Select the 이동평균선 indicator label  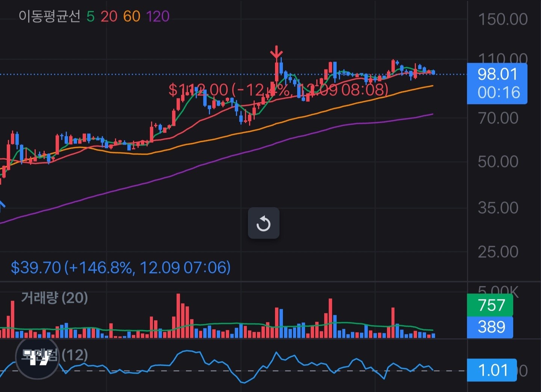pos(50,16)
